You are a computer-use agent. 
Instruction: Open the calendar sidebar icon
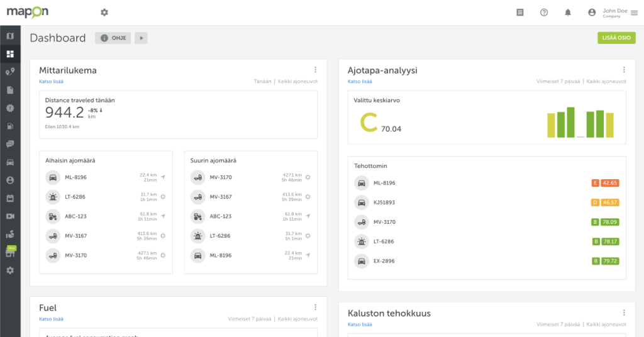(x=10, y=198)
